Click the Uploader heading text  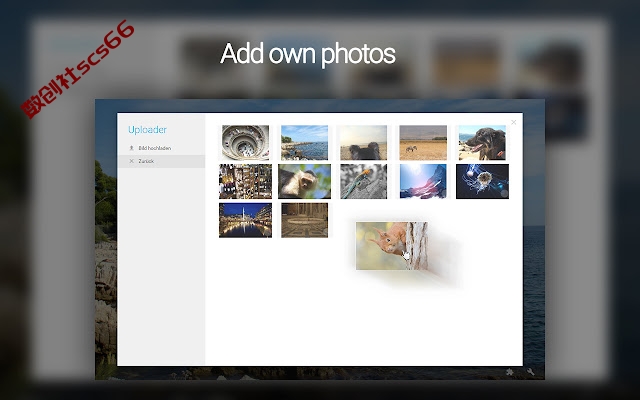pos(147,130)
